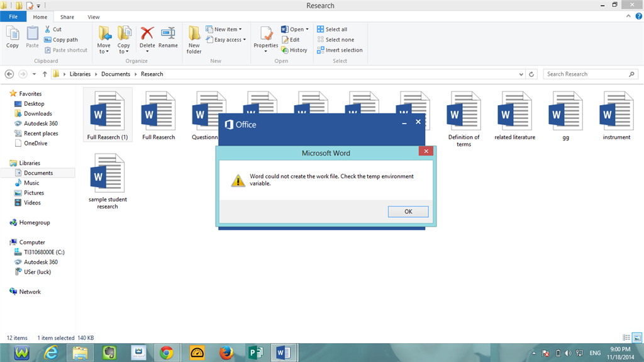Open Firefox from the taskbar
The height and width of the screenshot is (362, 644).
coord(226,353)
